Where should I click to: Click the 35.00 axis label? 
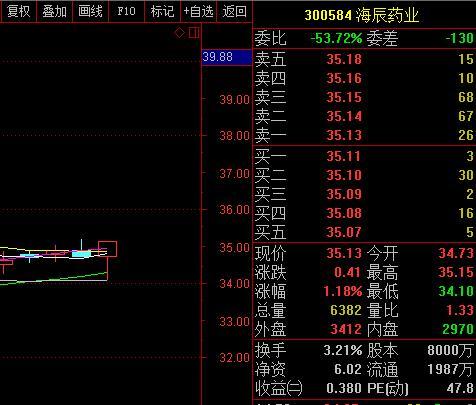pos(234,248)
